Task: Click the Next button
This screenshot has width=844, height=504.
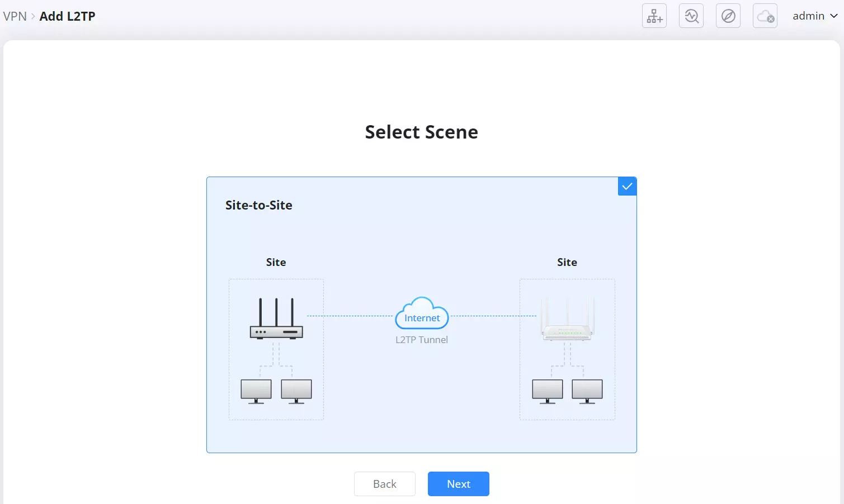Action: (x=459, y=484)
